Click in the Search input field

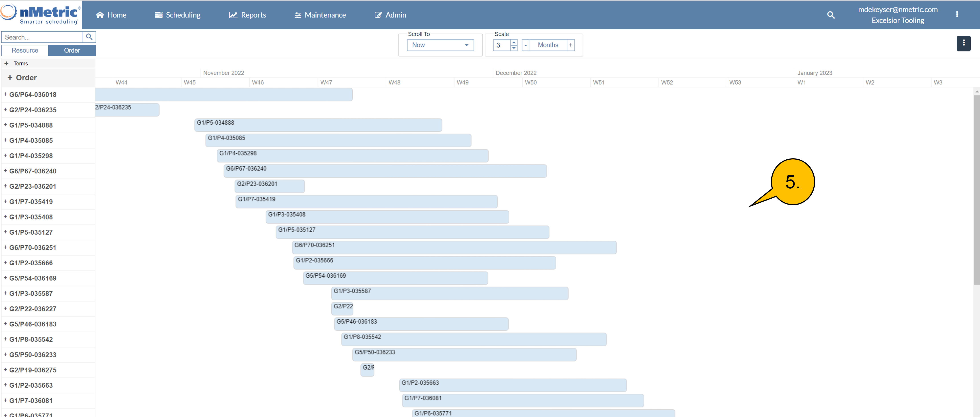tap(42, 37)
